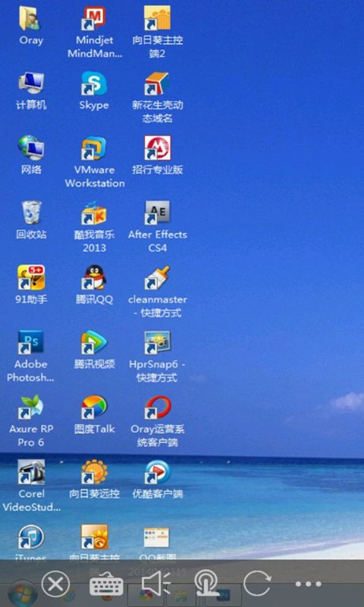
Task: Open the 计算机 desktop icon
Action: click(31, 83)
